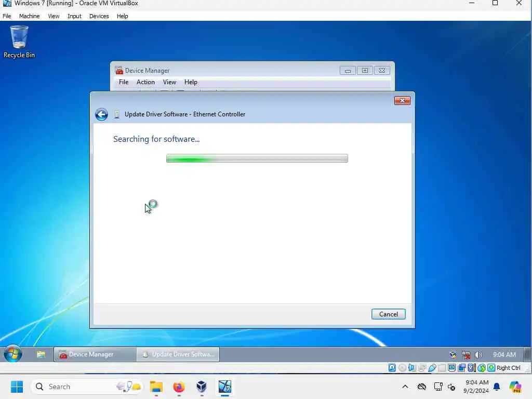Image resolution: width=532 pixels, height=399 pixels.
Task: Select the Recycle Bin desktop icon
Action: click(19, 42)
